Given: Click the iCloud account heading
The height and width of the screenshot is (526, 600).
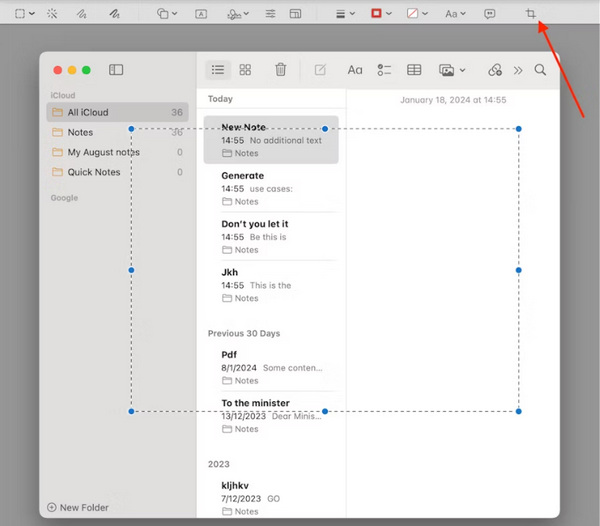Looking at the screenshot, I should 63,95.
